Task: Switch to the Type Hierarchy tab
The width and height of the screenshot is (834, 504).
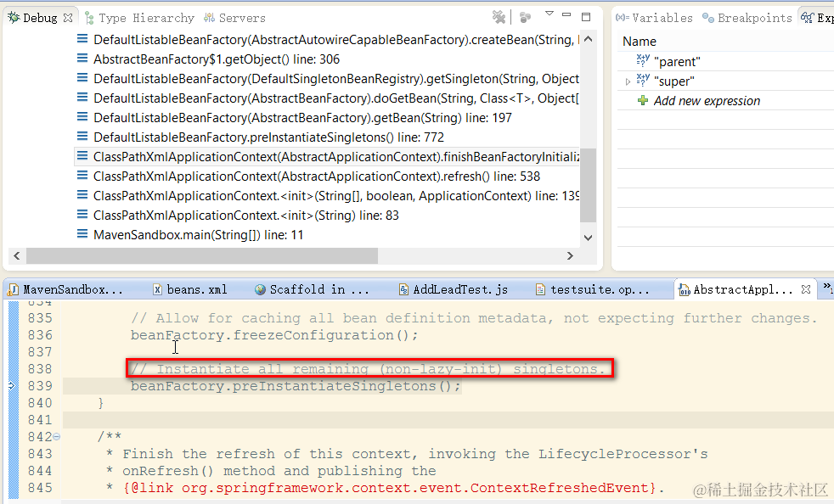Action: pyautogui.click(x=140, y=18)
